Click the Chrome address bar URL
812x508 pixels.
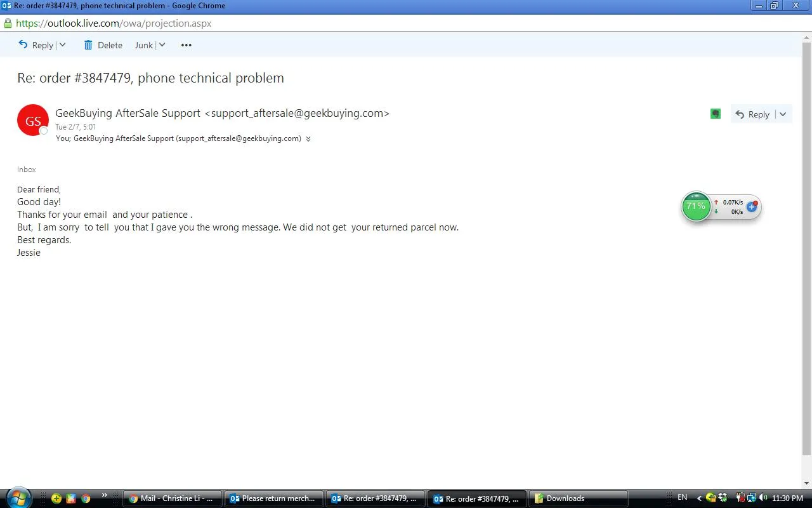point(114,23)
